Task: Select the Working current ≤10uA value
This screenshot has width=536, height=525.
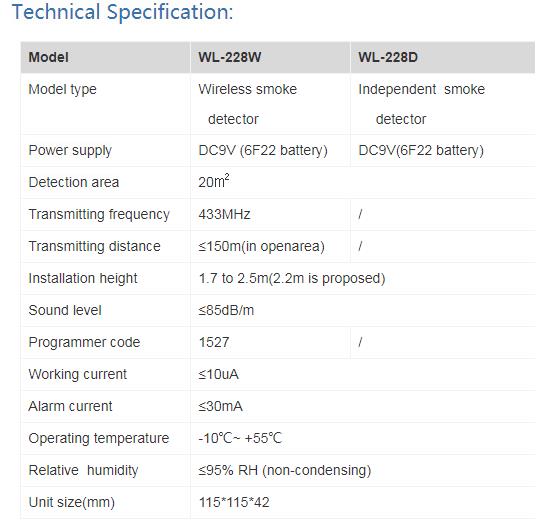Action: click(218, 374)
